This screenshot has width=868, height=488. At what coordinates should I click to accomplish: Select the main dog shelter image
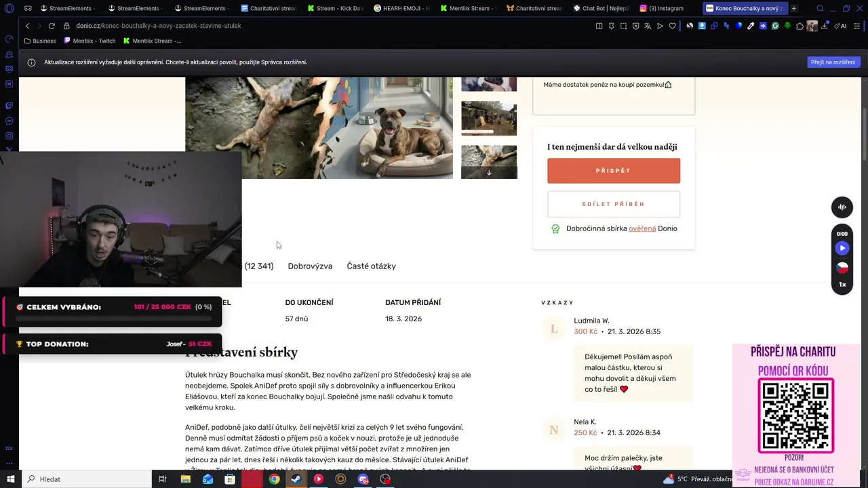click(x=319, y=128)
